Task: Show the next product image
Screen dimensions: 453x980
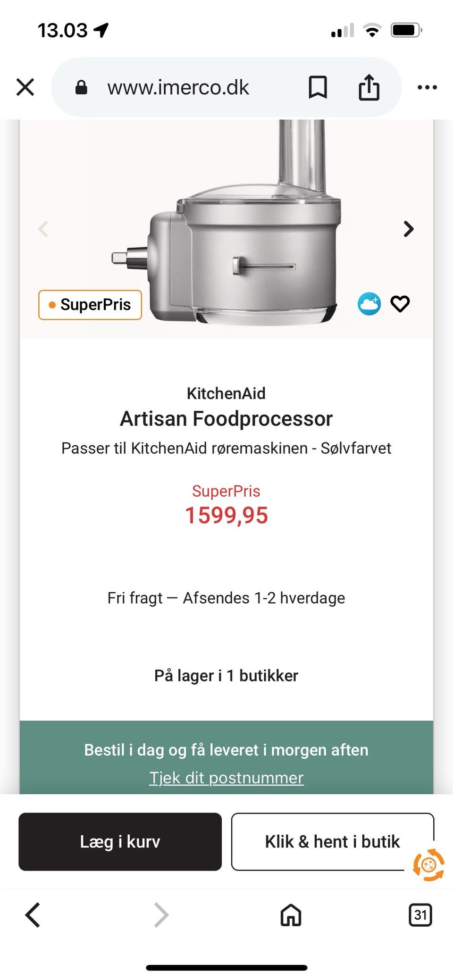Action: click(409, 229)
